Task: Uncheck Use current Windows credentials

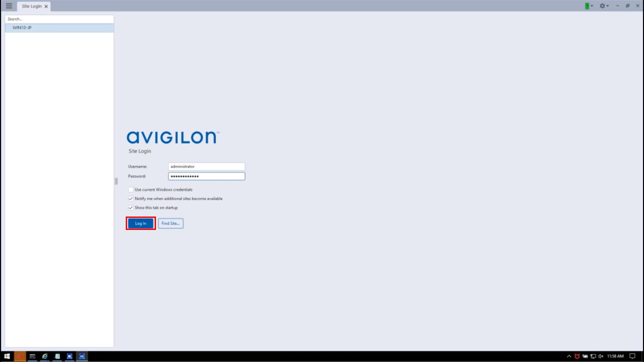Action: click(x=130, y=189)
